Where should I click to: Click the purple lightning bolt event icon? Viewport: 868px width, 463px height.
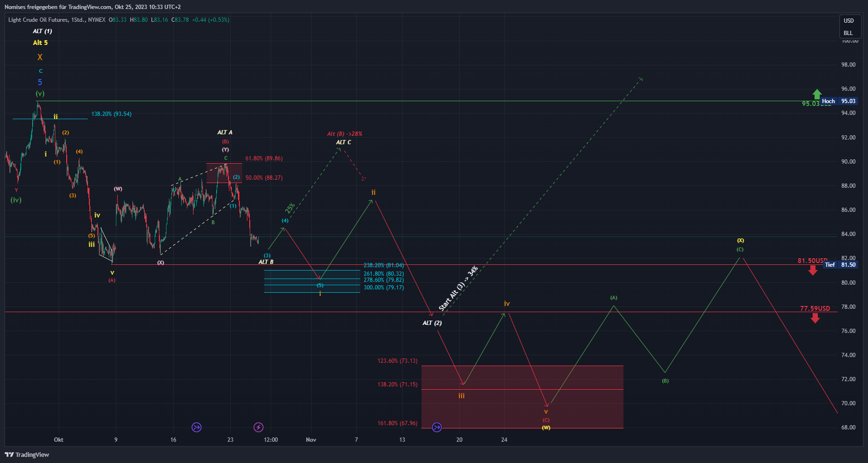[258, 428]
